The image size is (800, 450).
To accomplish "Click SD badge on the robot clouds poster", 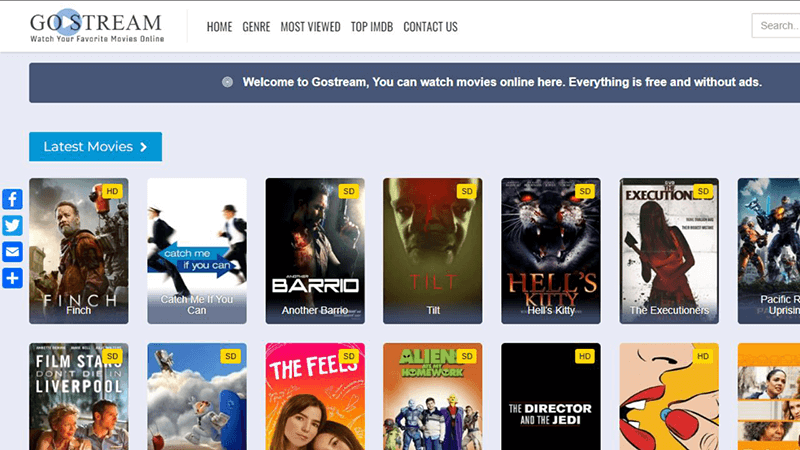I will pyautogui.click(x=231, y=356).
